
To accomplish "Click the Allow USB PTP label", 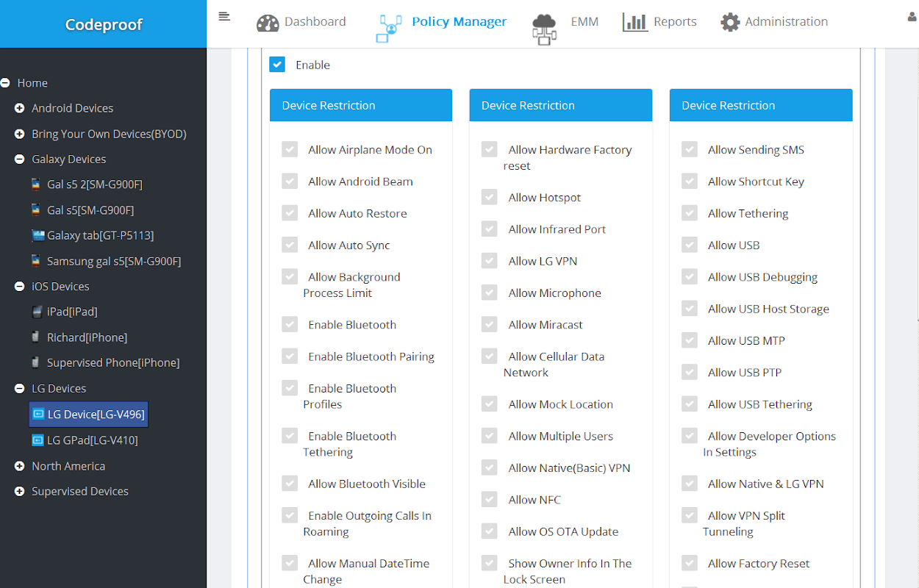I will 745,372.
